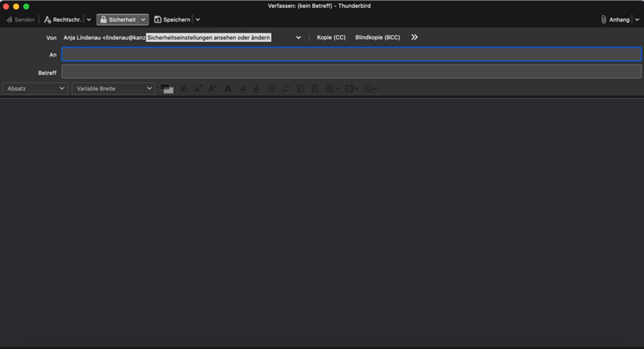Click inside the message body area
The image size is (644, 349).
coord(322,223)
